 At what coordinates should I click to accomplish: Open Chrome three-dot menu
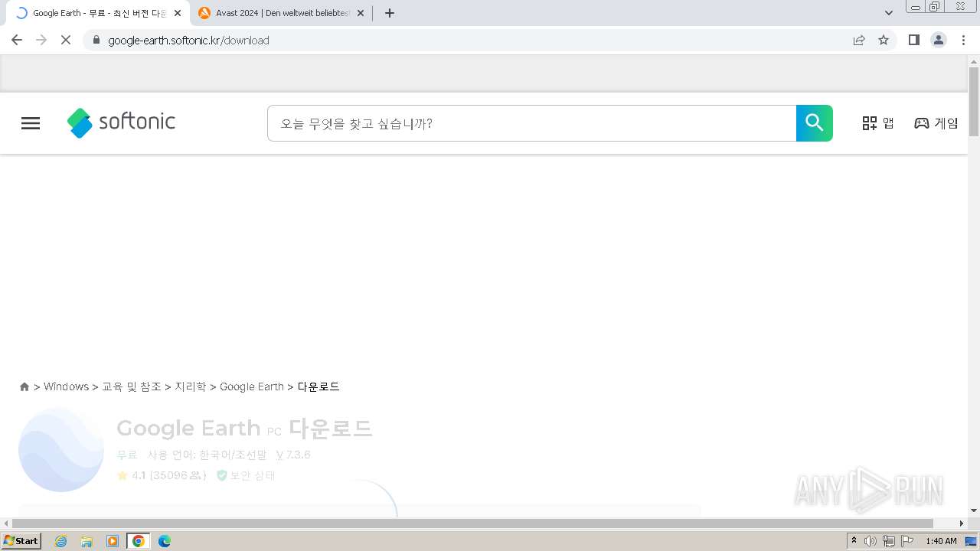coord(963,40)
